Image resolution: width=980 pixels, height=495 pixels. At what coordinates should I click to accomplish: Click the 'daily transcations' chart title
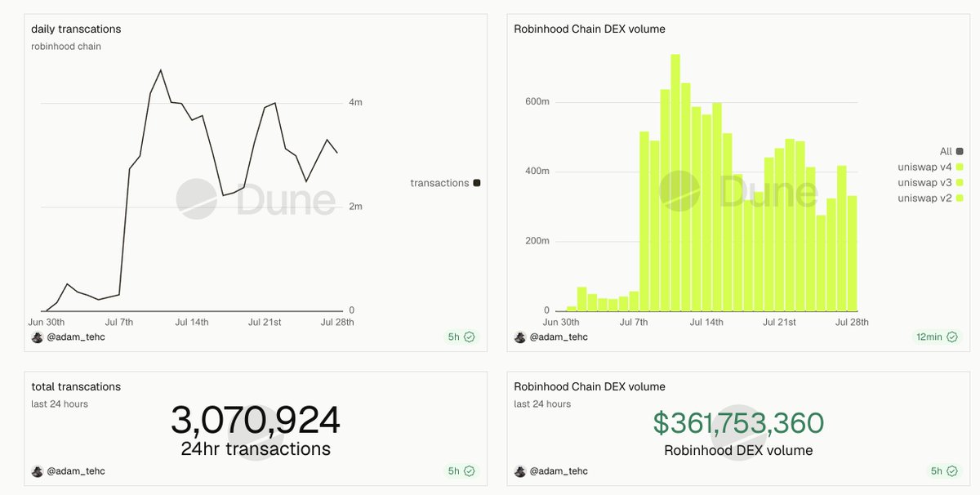[x=76, y=29]
